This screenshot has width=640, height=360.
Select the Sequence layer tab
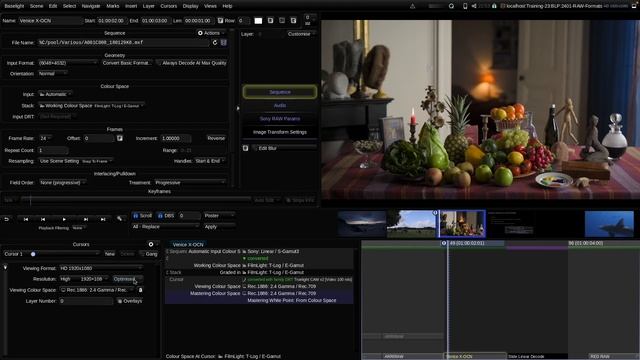tap(280, 92)
